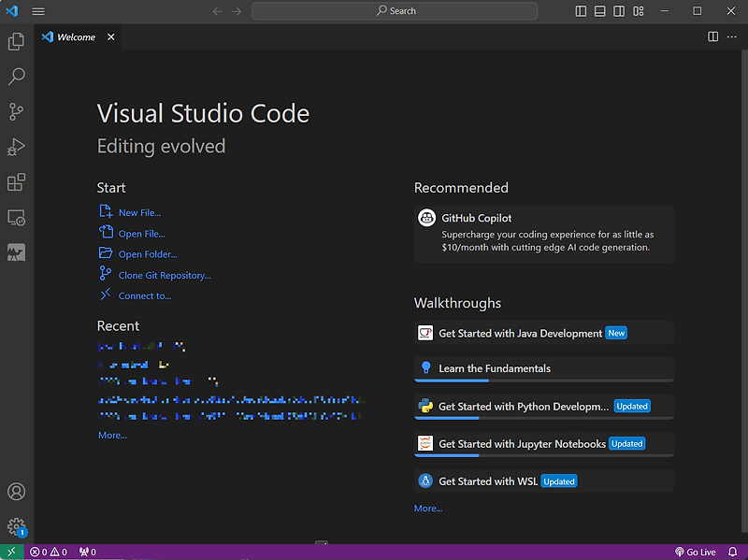Start Live Server with Go Live button
The image size is (748, 560).
(695, 553)
